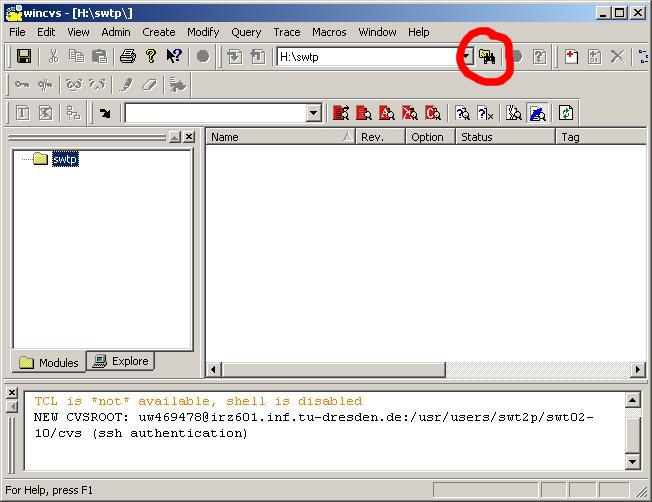Switch to the Explore tab
The height and width of the screenshot is (502, 652).
coord(121,361)
